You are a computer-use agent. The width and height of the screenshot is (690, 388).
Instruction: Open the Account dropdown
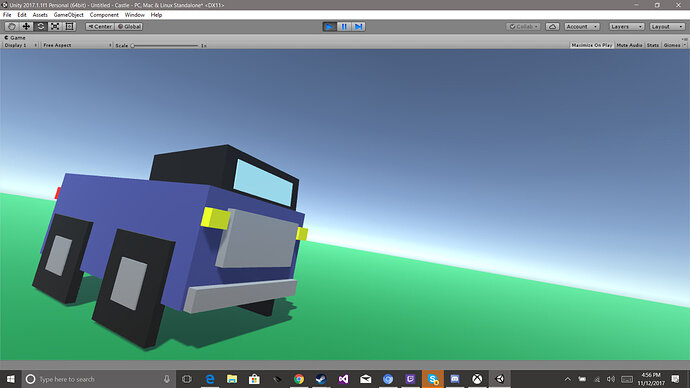tap(582, 27)
